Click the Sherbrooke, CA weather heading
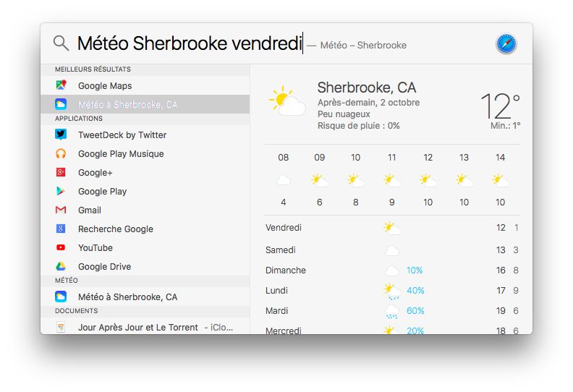This screenshot has width=573, height=392. pyautogui.click(x=367, y=88)
